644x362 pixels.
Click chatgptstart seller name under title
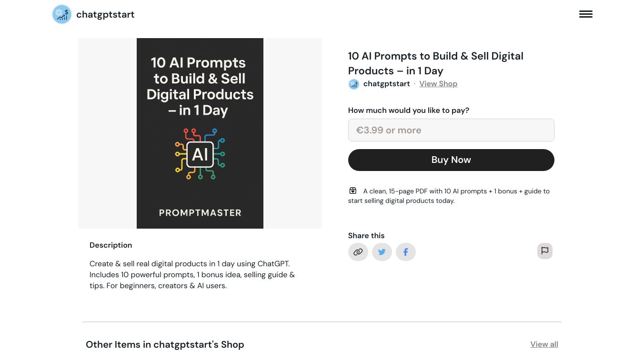click(386, 84)
